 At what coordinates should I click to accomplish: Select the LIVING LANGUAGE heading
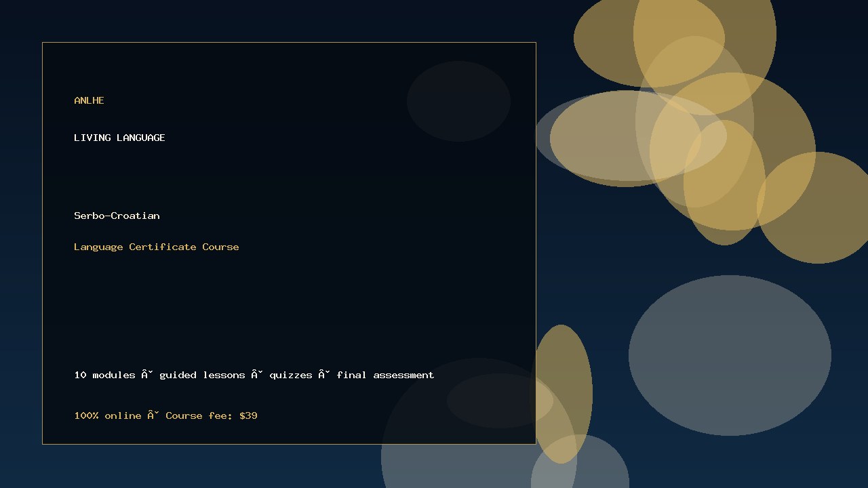tap(119, 138)
